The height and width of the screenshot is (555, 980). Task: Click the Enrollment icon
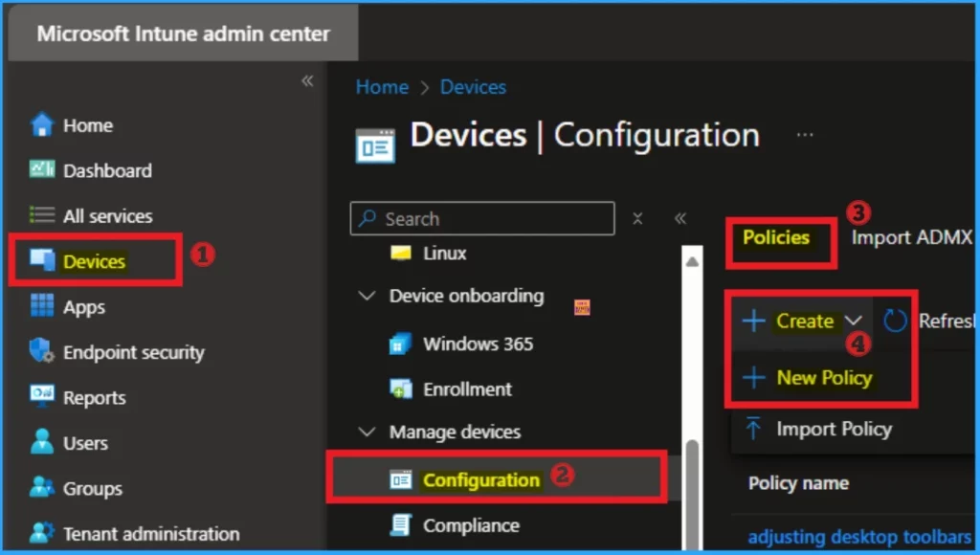(x=401, y=388)
